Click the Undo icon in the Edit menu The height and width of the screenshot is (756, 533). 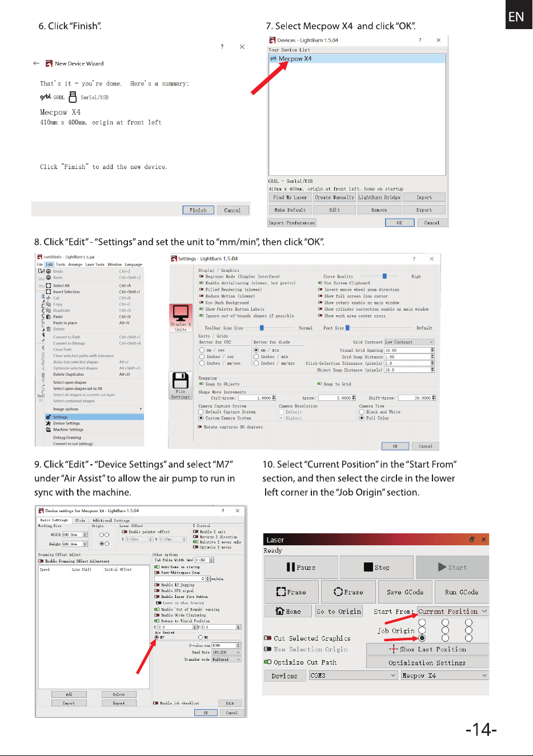49,272
